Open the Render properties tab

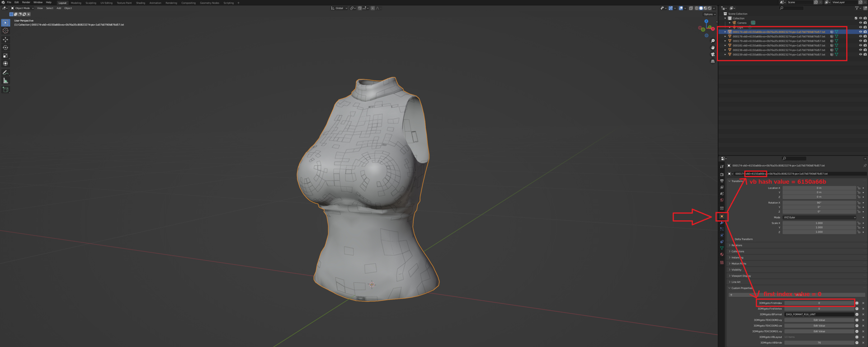[x=722, y=175]
